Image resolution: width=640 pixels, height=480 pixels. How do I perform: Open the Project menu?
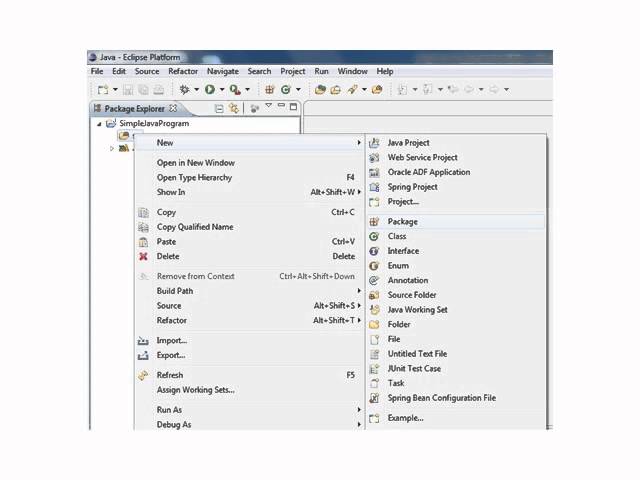click(293, 71)
